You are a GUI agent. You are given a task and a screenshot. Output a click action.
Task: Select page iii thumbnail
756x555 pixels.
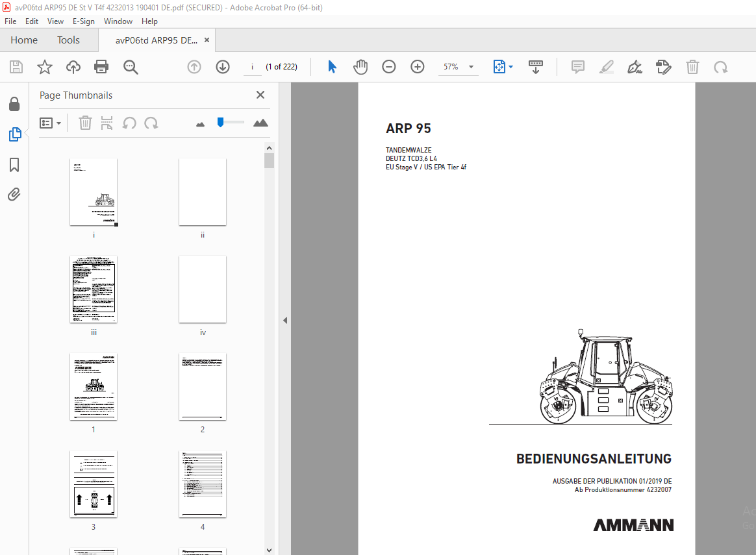pyautogui.click(x=94, y=289)
